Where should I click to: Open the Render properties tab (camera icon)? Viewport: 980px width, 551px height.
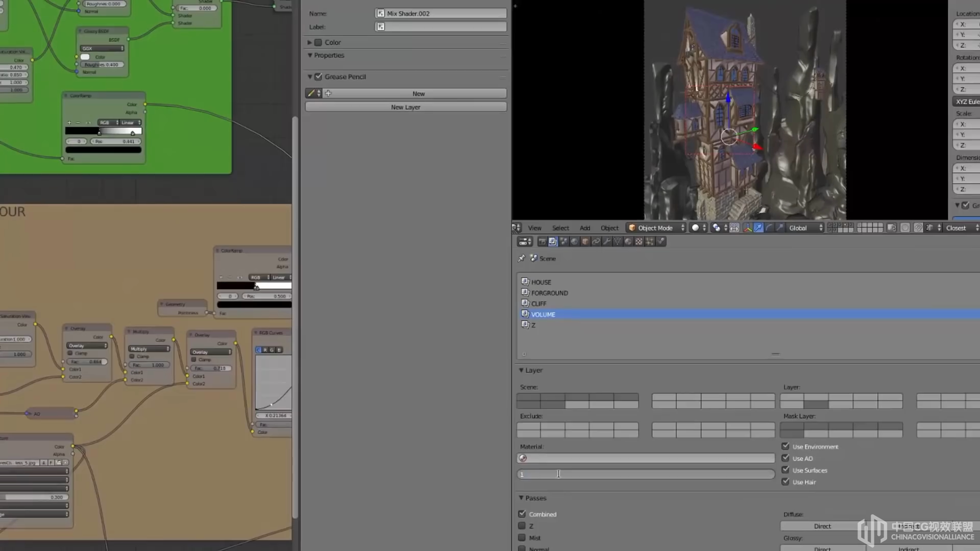coord(542,241)
